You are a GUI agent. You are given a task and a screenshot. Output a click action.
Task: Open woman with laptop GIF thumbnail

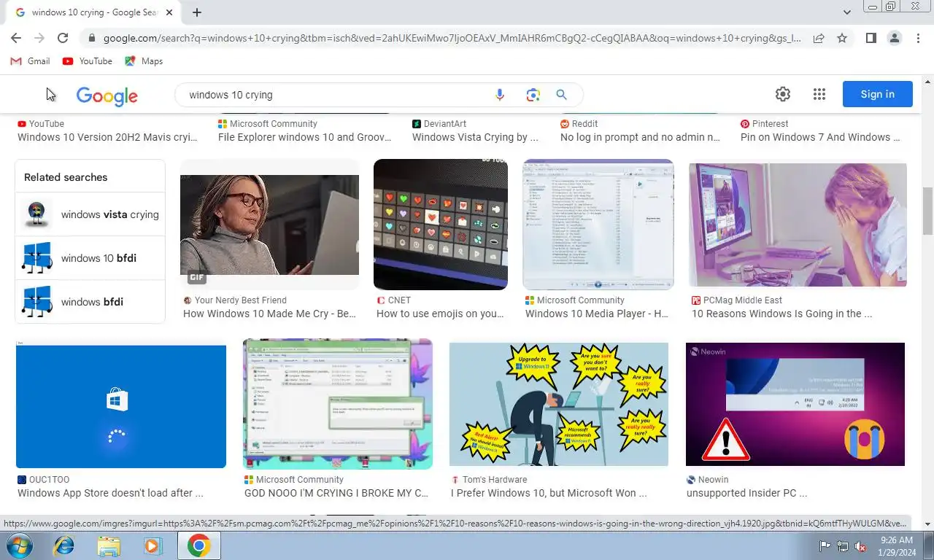pos(269,225)
